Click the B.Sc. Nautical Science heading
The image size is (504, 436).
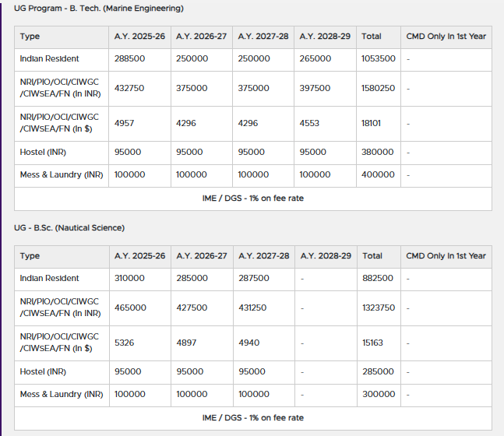point(69,228)
